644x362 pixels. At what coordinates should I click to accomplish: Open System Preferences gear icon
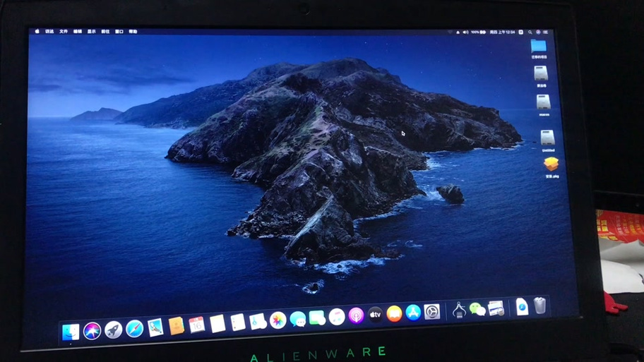(x=431, y=312)
